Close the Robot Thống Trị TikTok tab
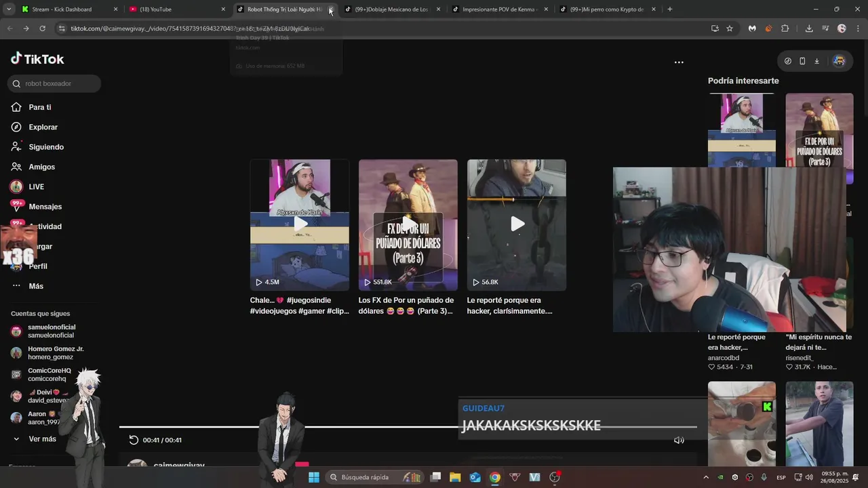The width and height of the screenshot is (868, 488). [331, 9]
